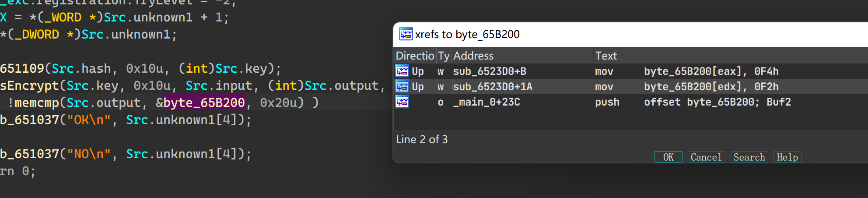Click the "OK\n" string literal in code
Viewport: 868px width, 198px height.
(88, 120)
